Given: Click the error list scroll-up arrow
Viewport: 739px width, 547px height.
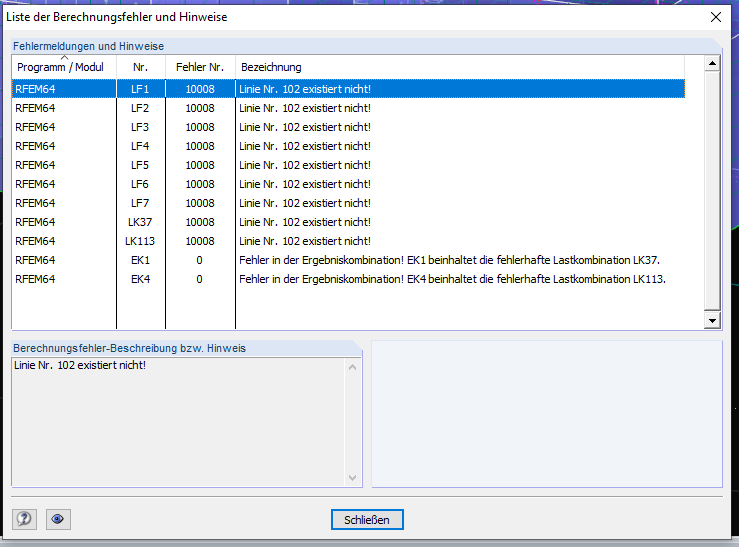Looking at the screenshot, I should coord(712,63).
